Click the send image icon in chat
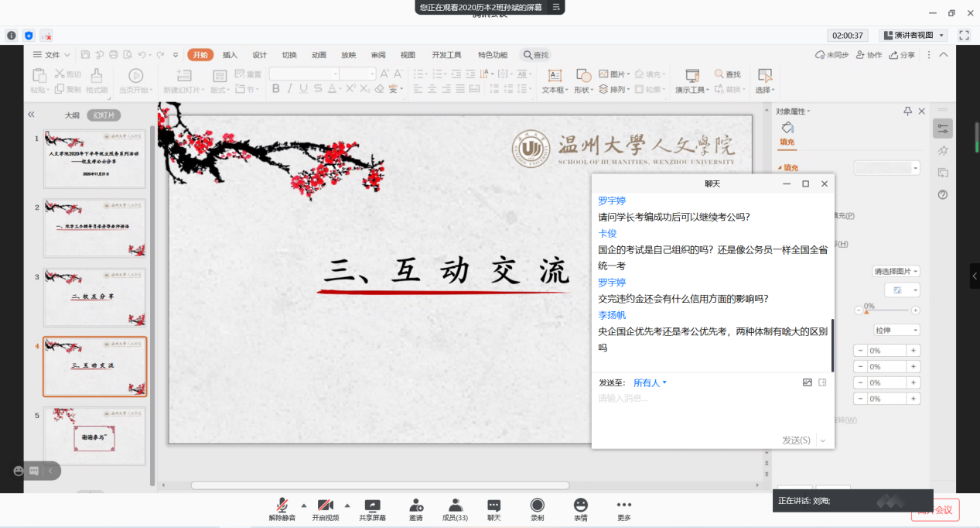 [x=808, y=382]
